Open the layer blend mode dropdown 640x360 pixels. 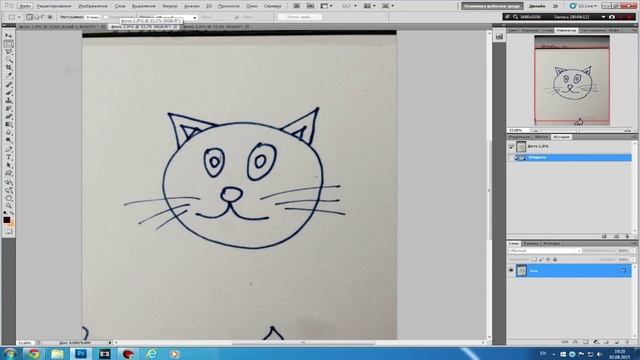point(545,251)
